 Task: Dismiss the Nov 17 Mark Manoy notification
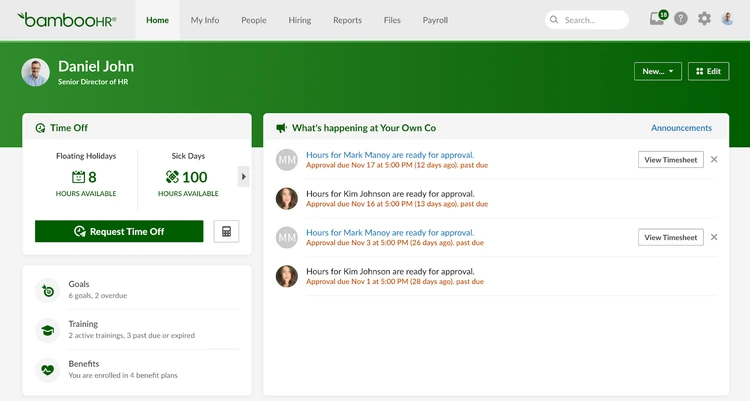714,160
